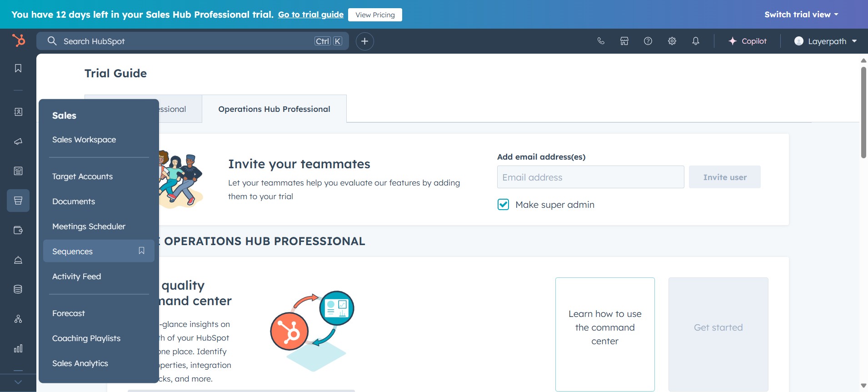Open the Data Management database icon

18,289
